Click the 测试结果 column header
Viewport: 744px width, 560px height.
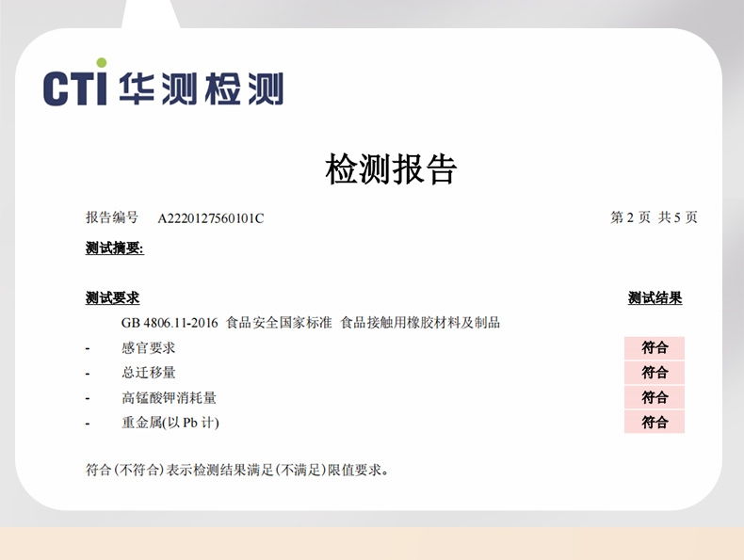point(655,298)
